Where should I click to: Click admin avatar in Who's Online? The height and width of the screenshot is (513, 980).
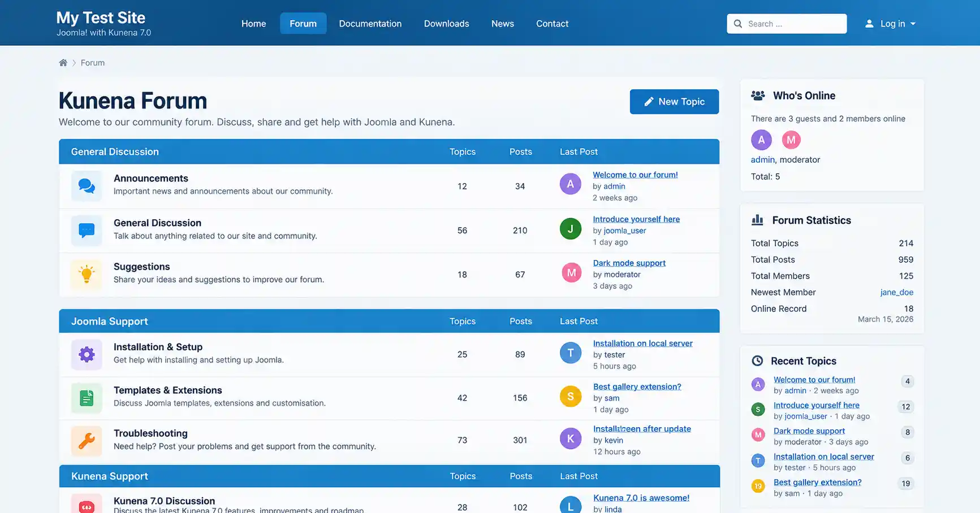pyautogui.click(x=761, y=140)
